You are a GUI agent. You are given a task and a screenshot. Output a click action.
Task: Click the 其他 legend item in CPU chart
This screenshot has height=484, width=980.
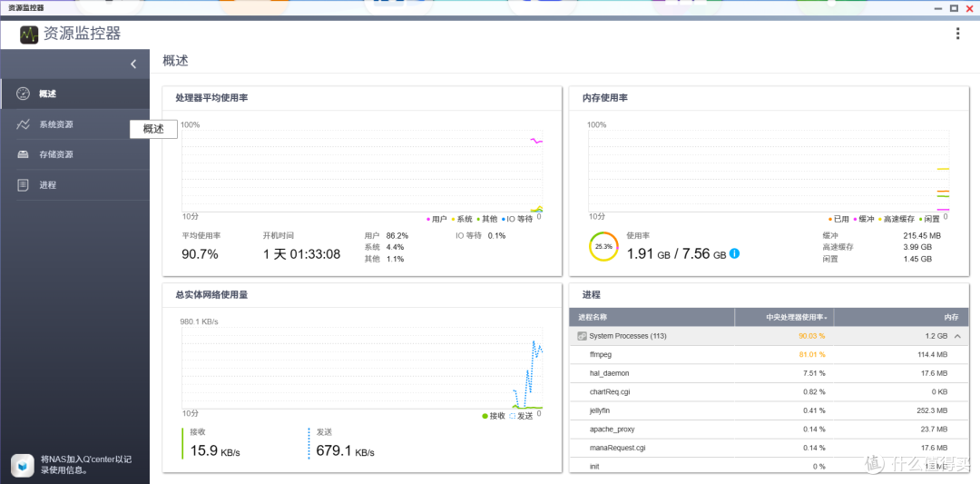486,219
